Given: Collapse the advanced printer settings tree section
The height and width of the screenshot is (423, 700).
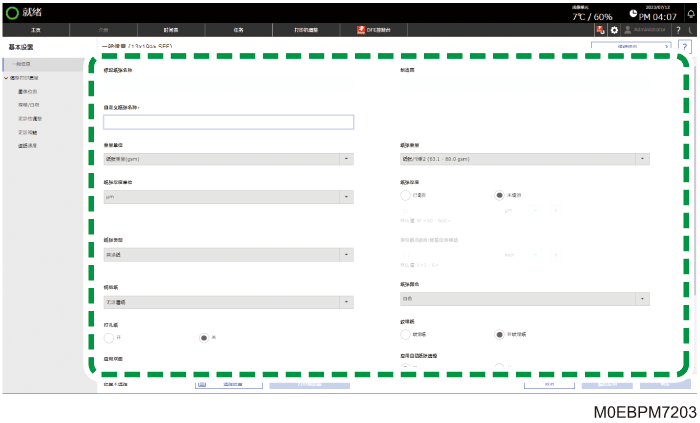Looking at the screenshot, I should point(6,78).
